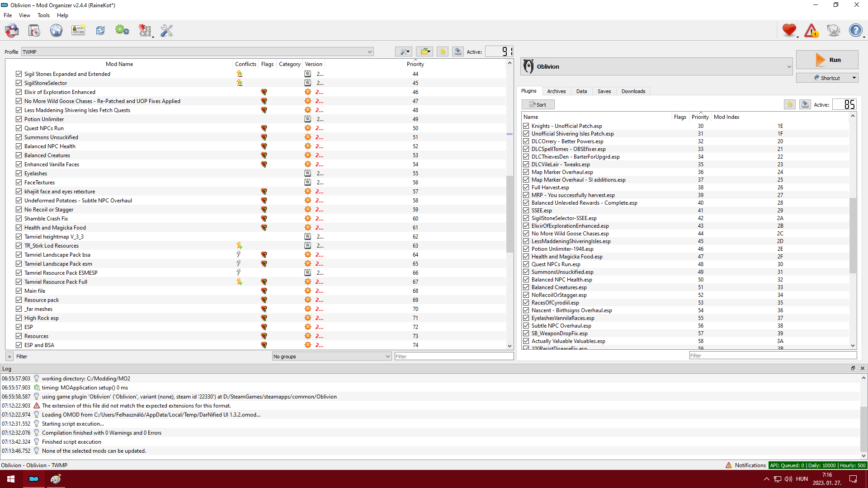Open the Saves tab
The height and width of the screenshot is (488, 868).
[604, 91]
